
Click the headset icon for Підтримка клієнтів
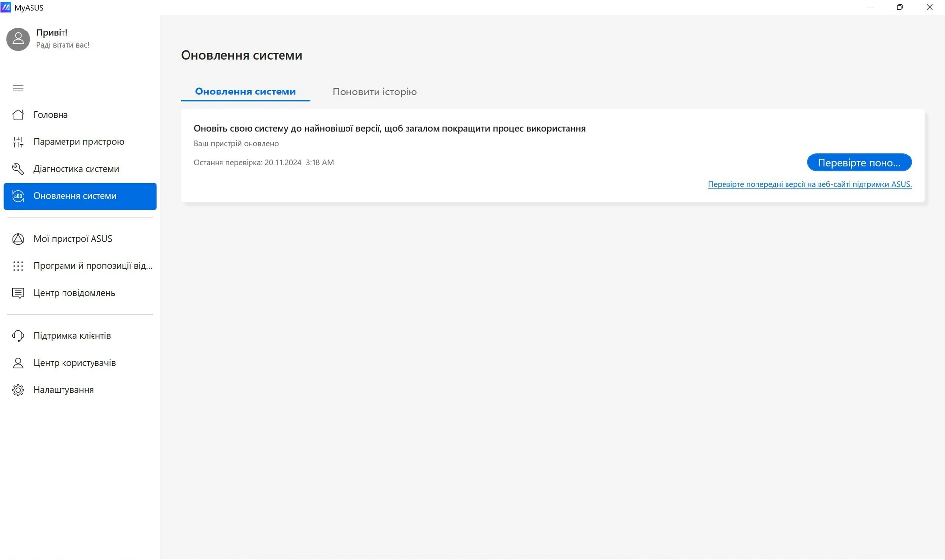coord(18,336)
